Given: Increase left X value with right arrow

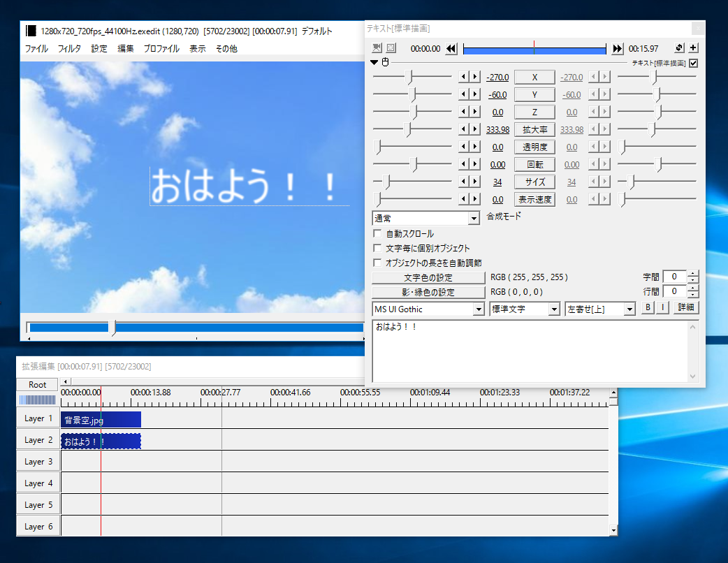Looking at the screenshot, I should (474, 77).
